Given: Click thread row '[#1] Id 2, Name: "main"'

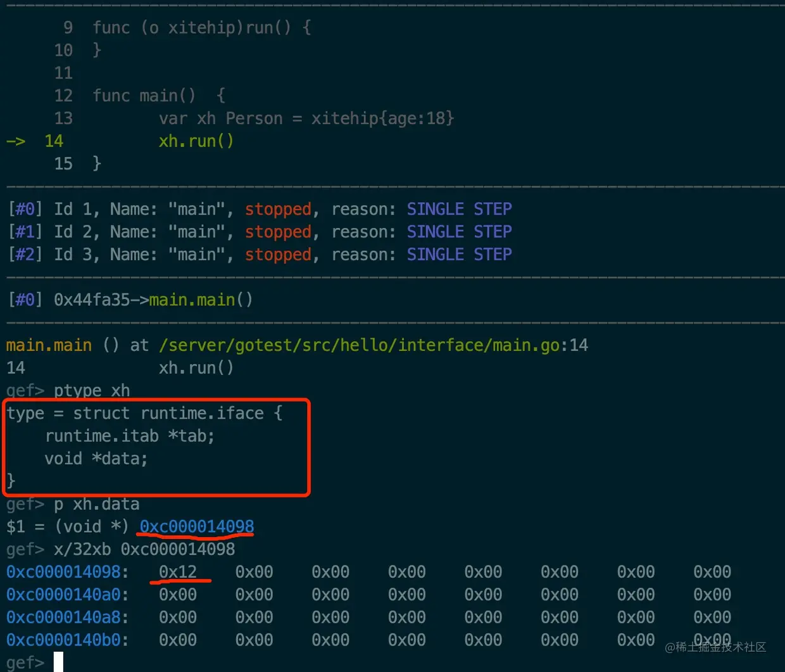Looking at the screenshot, I should (x=260, y=232).
